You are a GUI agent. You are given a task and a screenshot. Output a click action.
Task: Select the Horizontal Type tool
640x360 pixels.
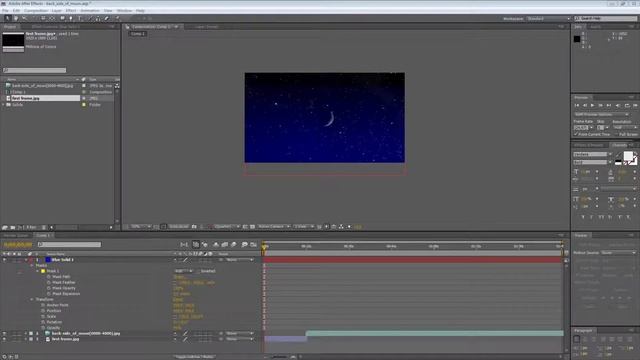[80, 18]
